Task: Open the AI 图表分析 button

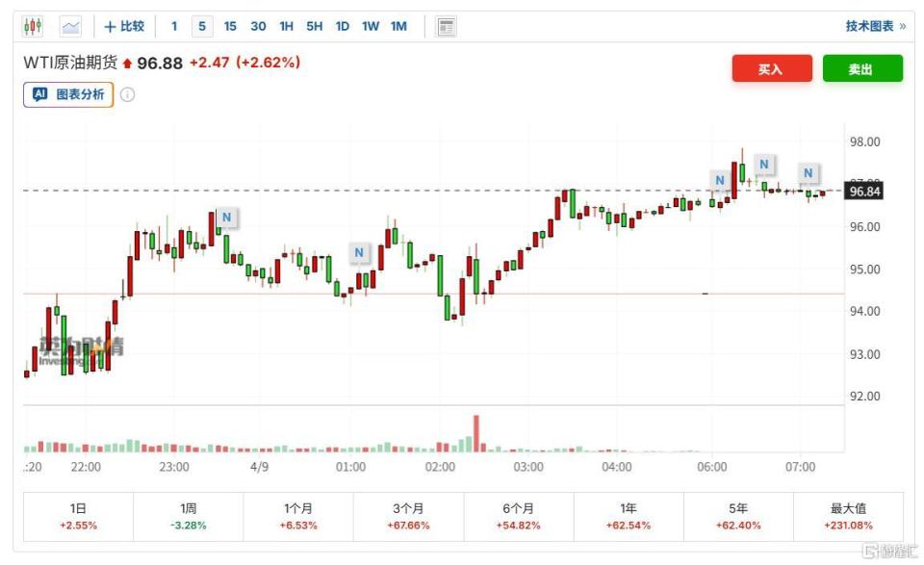Action: pos(68,94)
